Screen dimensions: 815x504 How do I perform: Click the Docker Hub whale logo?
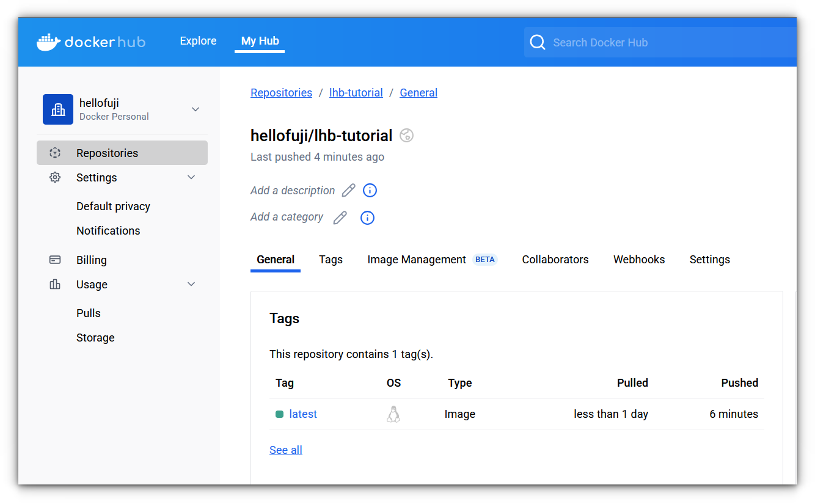(x=49, y=42)
